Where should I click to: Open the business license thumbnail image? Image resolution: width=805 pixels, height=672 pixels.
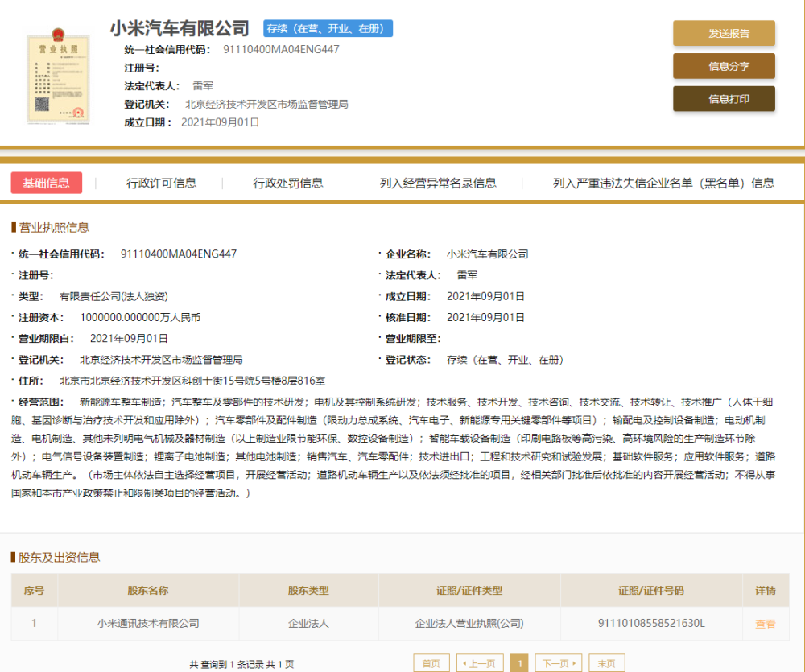tap(58, 76)
